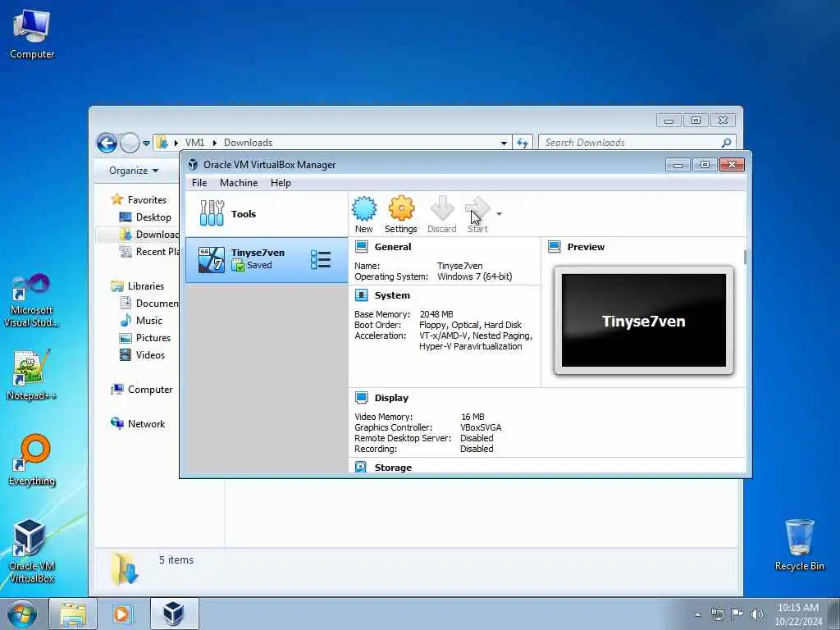Click the Recycle Bin desktop icon

coord(799,545)
